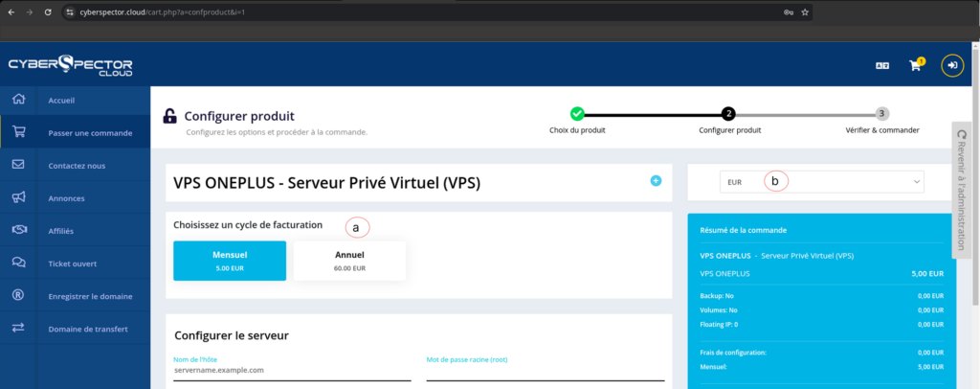Click the cart icon in sidebar

[x=19, y=132]
